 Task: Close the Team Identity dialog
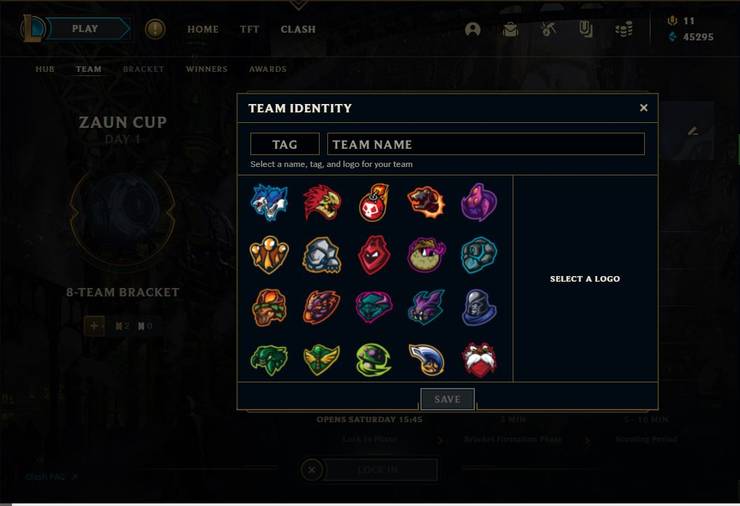coord(643,108)
